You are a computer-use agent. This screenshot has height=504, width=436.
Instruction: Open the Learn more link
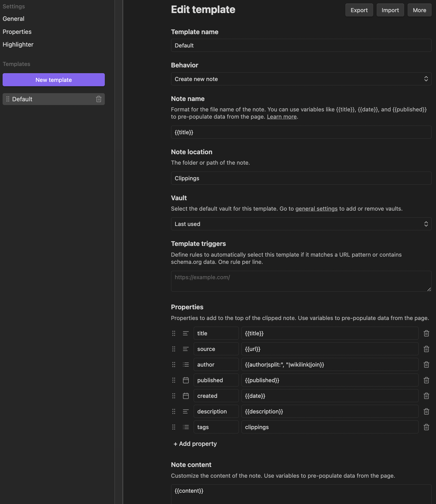point(281,117)
